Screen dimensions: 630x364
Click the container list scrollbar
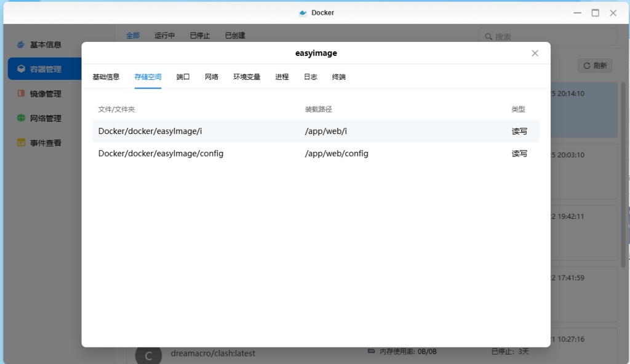[623, 175]
